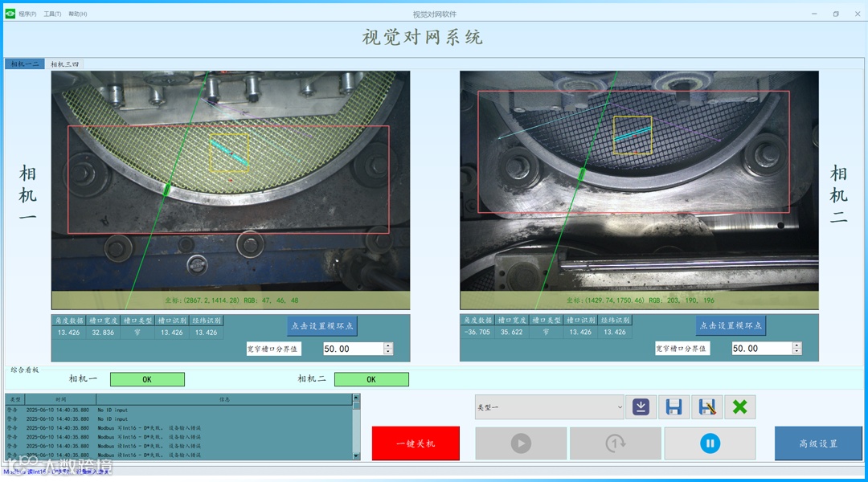This screenshot has height=482, width=868.
Task: Click camera one 槽口宽度 value 32.836
Action: pos(103,333)
